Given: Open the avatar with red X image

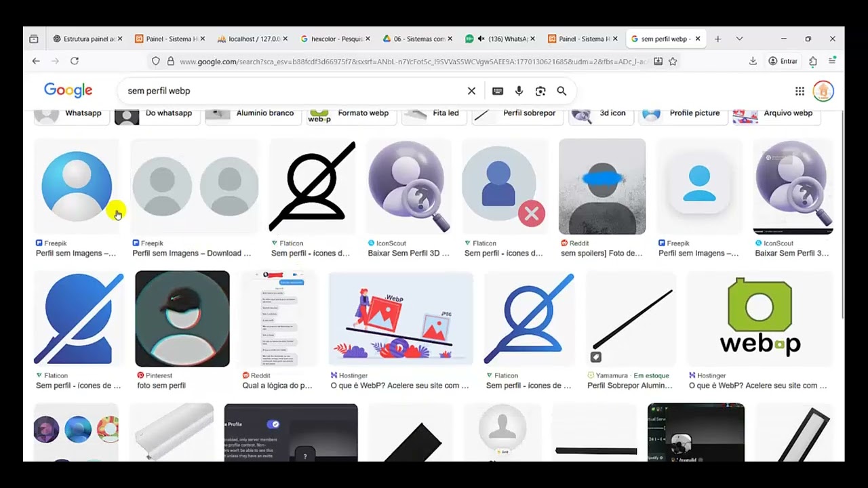Looking at the screenshot, I should (506, 186).
